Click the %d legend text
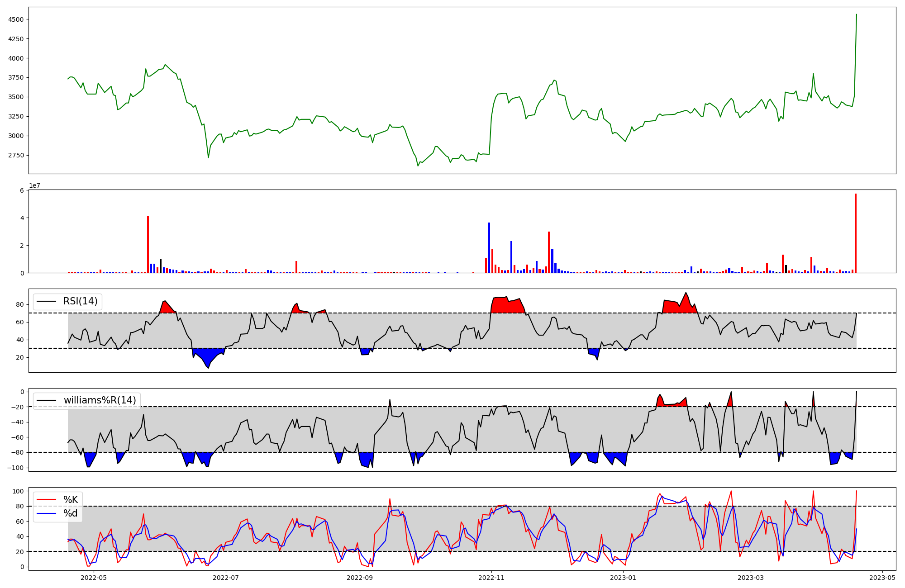This screenshot has width=905, height=588. pyautogui.click(x=71, y=513)
